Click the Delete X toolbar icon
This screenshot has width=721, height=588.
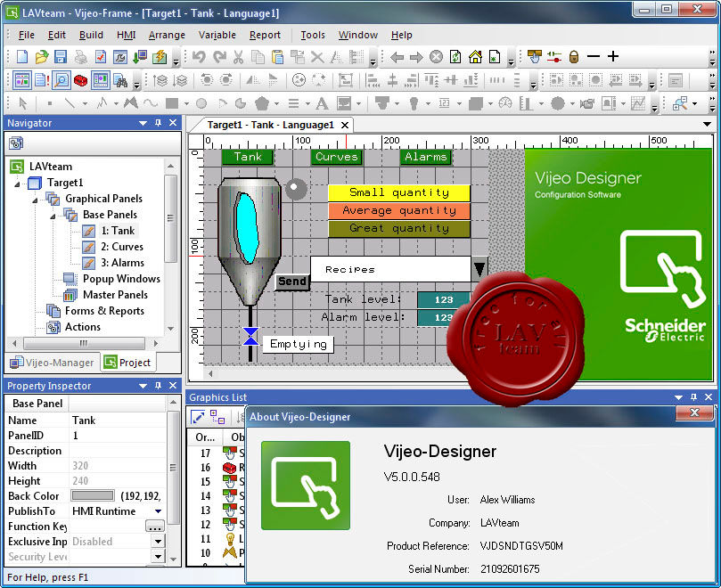(x=316, y=57)
